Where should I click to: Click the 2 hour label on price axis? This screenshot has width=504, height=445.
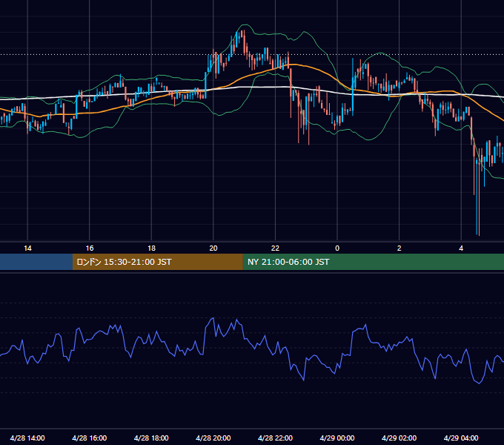pyautogui.click(x=399, y=248)
